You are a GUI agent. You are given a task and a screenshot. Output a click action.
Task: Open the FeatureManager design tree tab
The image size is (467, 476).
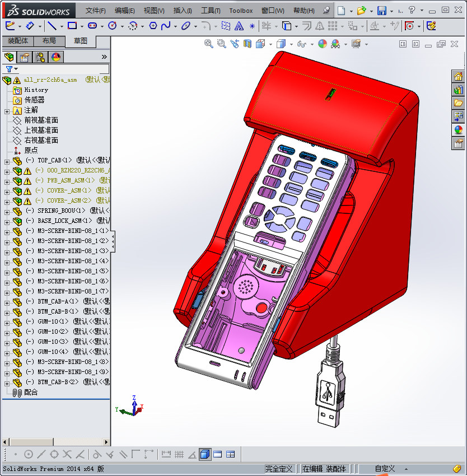tap(9, 57)
